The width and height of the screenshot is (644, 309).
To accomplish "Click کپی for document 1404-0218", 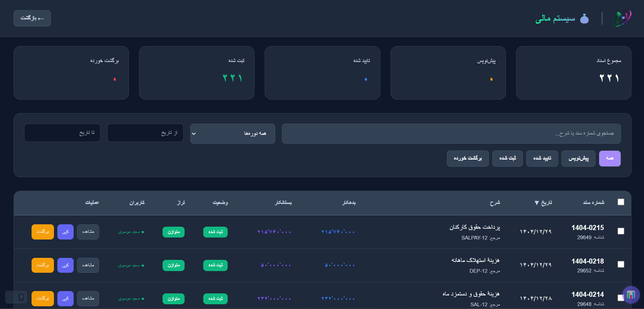I will [65, 265].
